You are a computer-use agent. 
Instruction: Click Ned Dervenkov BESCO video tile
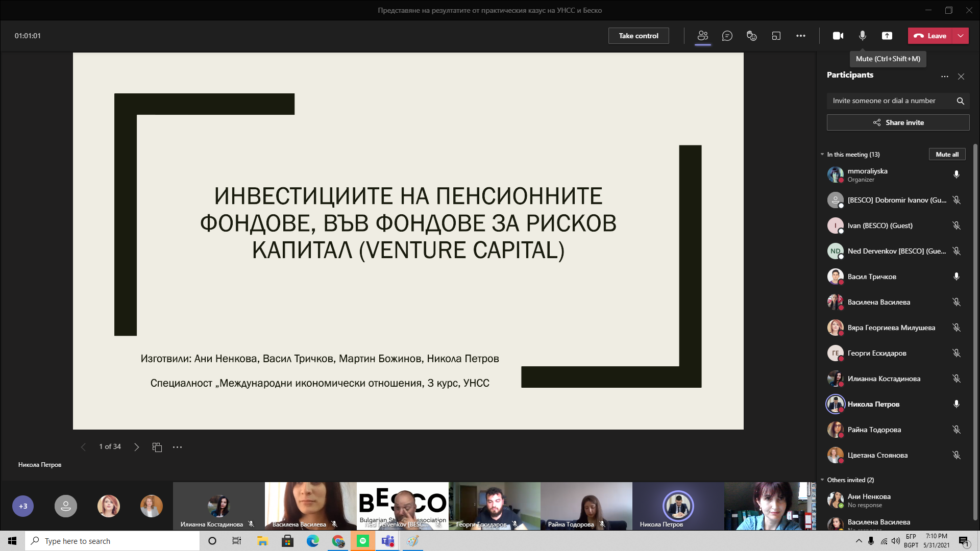coord(402,506)
